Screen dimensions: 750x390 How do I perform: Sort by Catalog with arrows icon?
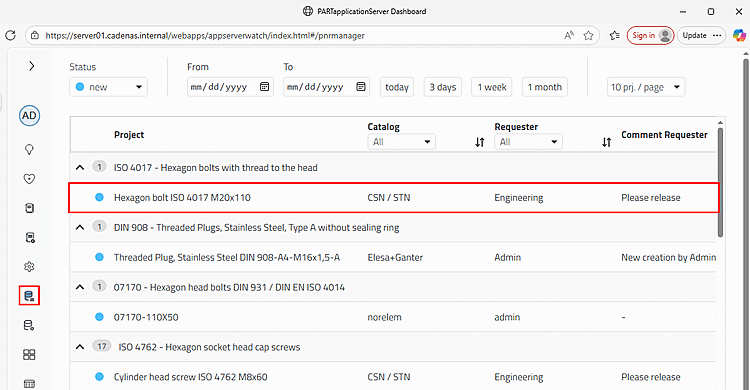(480, 142)
